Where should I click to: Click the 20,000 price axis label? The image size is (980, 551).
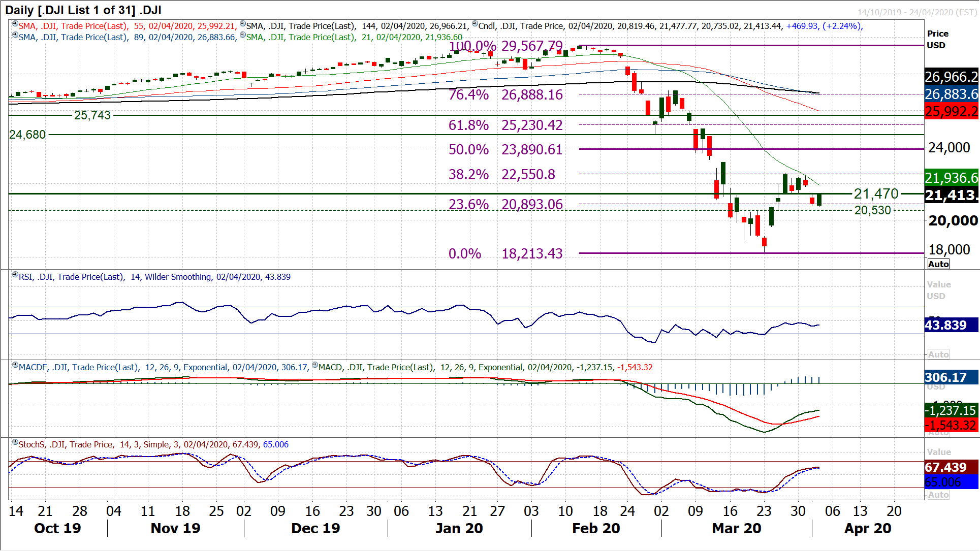pyautogui.click(x=953, y=221)
